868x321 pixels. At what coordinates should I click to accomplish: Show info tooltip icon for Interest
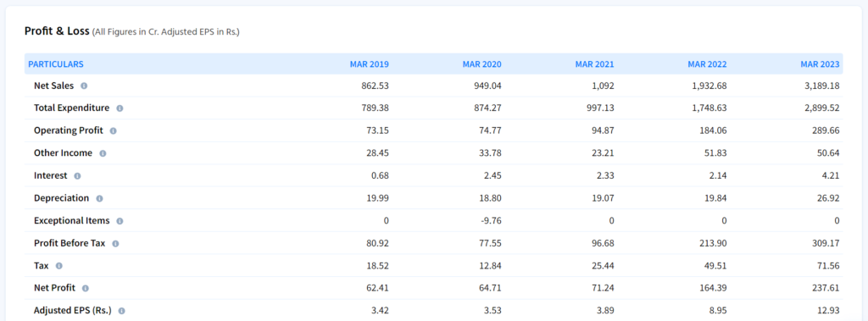(77, 176)
